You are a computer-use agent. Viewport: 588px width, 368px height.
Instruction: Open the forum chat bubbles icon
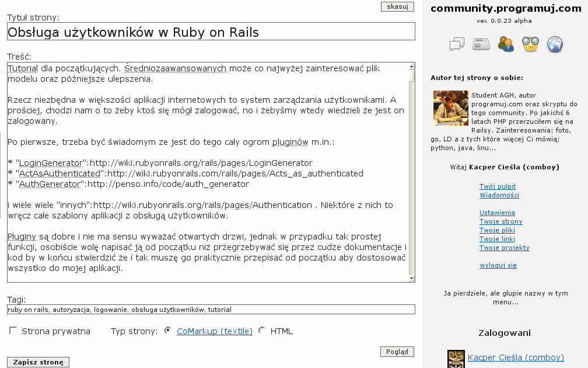tap(457, 44)
